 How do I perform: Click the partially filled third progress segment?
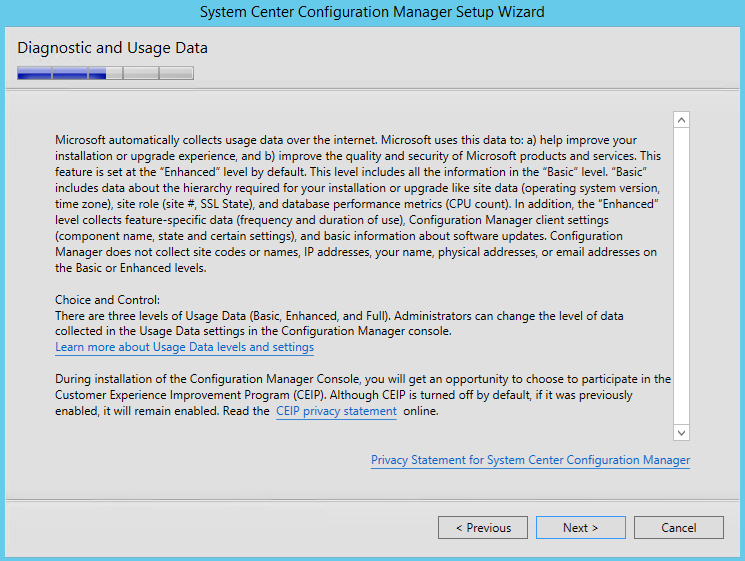coord(105,73)
